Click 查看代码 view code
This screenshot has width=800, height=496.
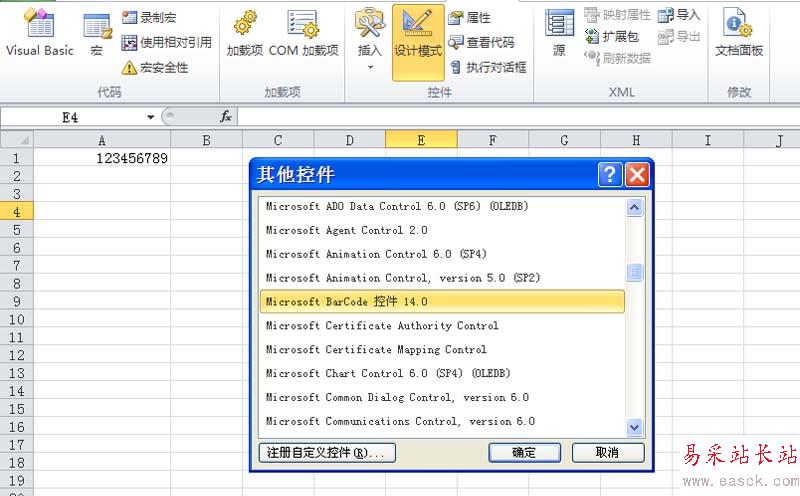click(481, 42)
